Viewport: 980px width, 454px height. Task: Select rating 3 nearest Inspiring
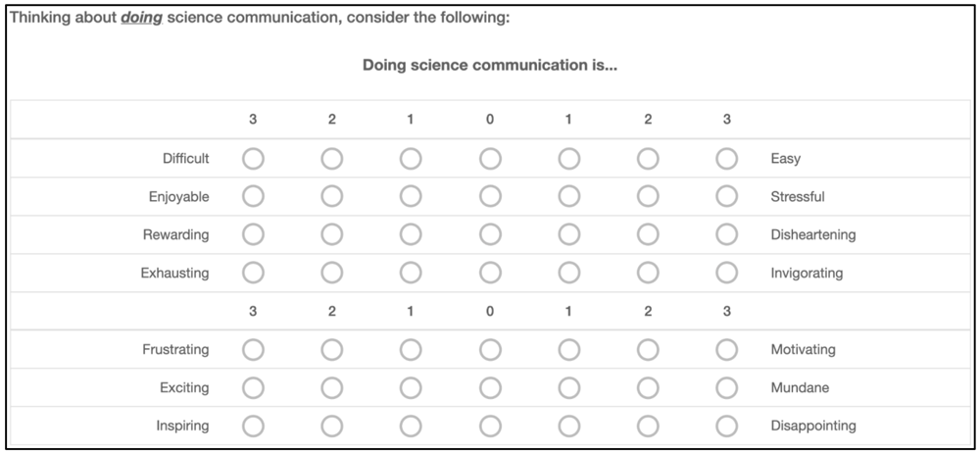click(253, 426)
